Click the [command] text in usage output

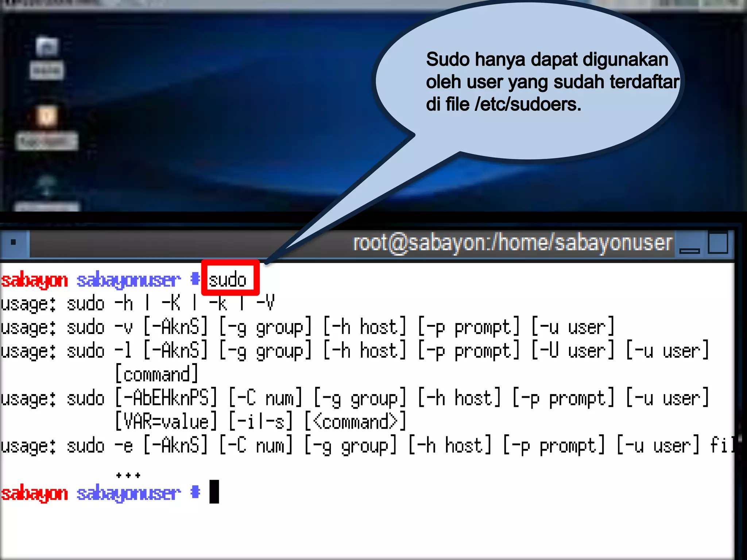click(x=156, y=374)
